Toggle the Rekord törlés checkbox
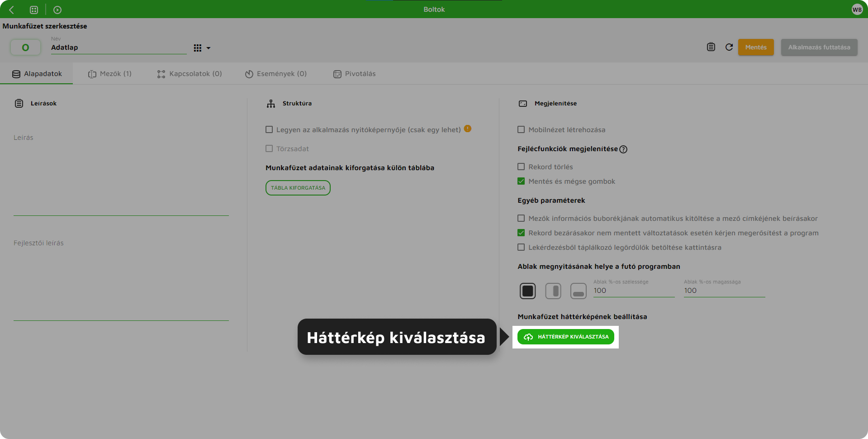Viewport: 868px width, 439px height. (x=521, y=167)
